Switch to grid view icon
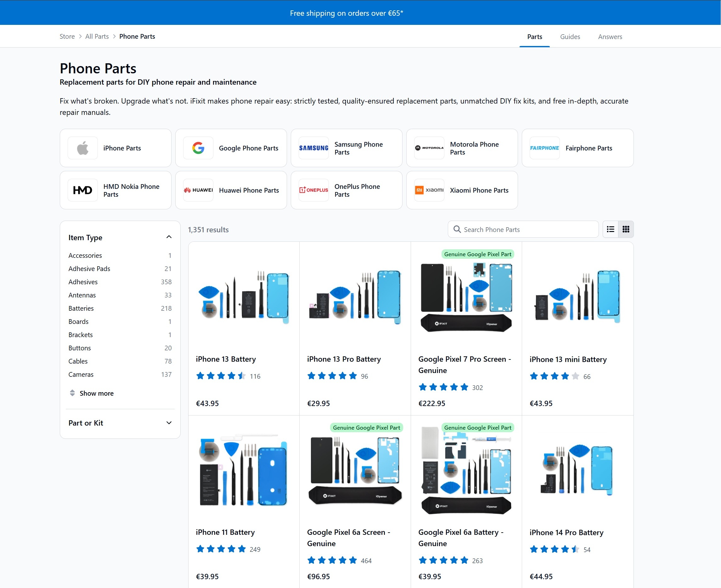721x588 pixels. (626, 229)
